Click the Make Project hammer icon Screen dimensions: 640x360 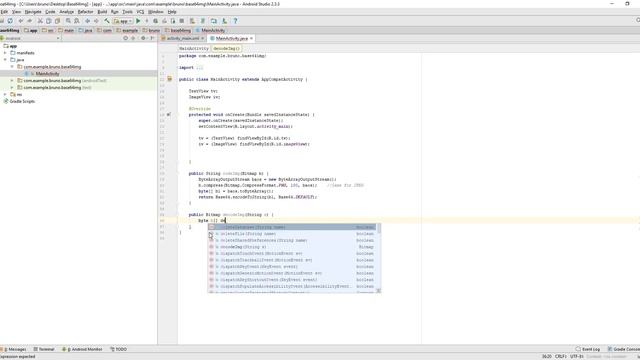pyautogui.click(x=107, y=21)
